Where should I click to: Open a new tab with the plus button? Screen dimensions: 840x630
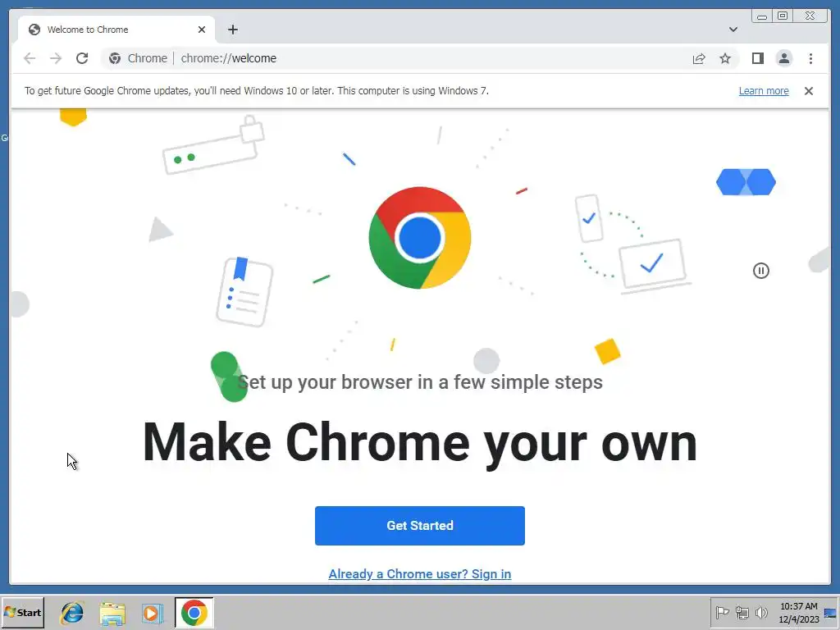232,30
